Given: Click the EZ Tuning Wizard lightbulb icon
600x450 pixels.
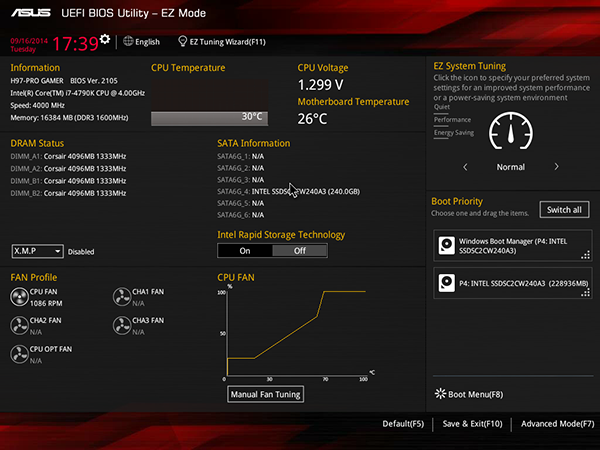Looking at the screenshot, I should coord(183,41).
